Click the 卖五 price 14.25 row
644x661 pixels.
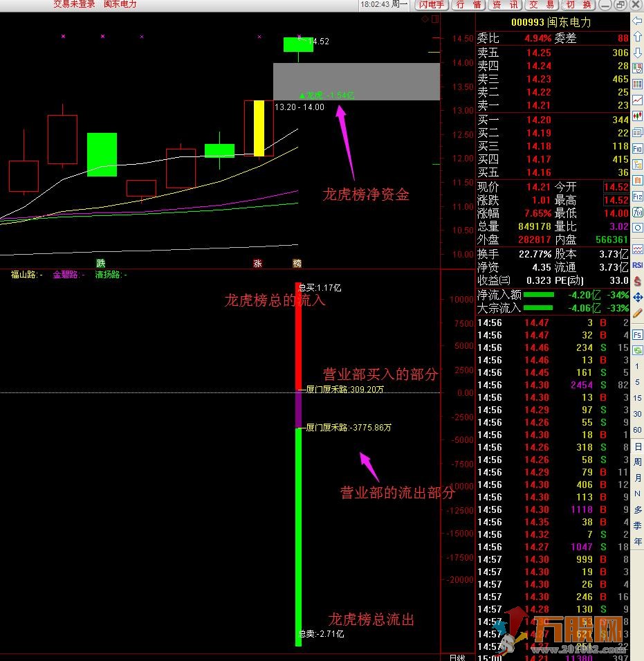(553, 53)
